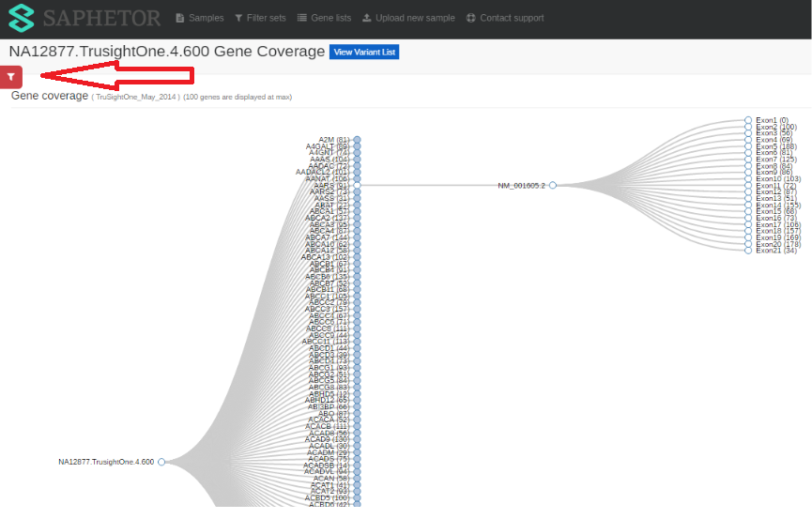Expand the ABAT (27) gene node

357,206
